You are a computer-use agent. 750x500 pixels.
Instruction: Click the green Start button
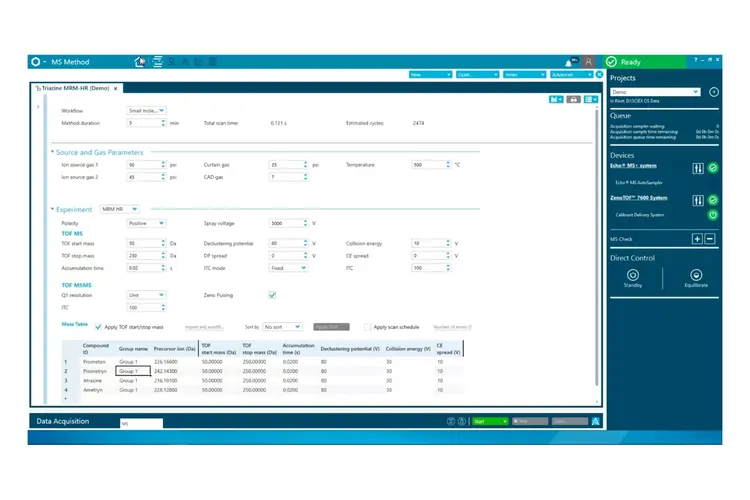coord(490,422)
